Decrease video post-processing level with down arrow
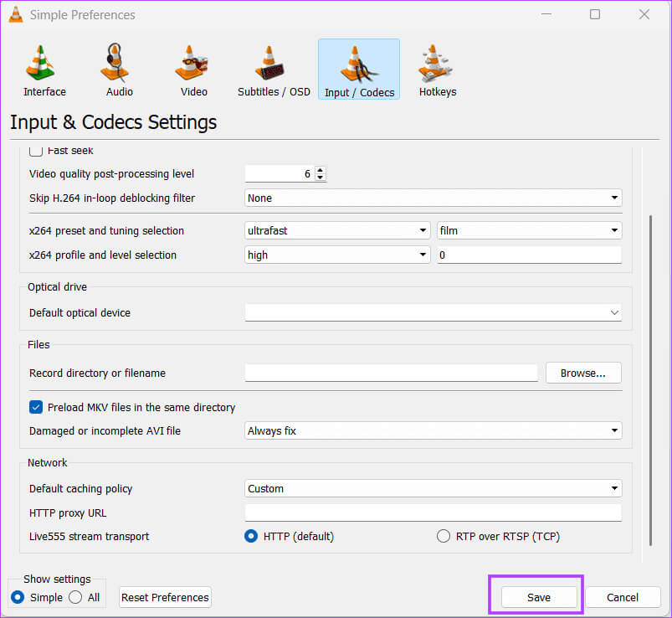Image resolution: width=672 pixels, height=618 pixels. click(321, 178)
